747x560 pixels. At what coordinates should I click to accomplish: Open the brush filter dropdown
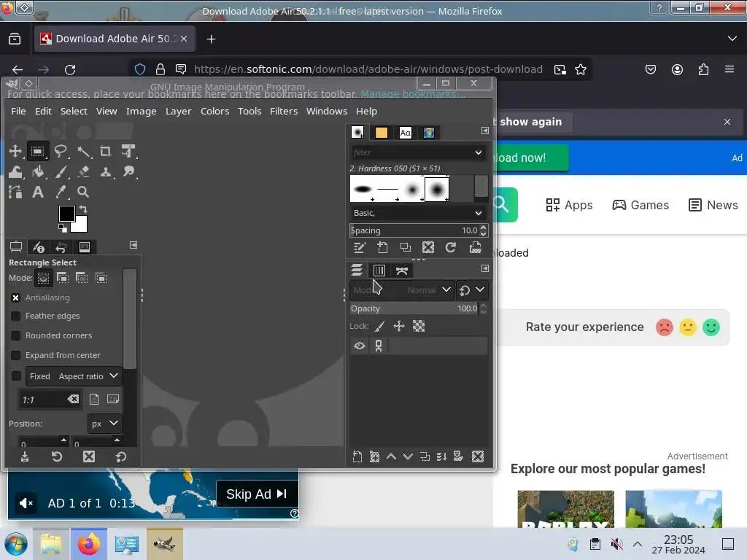click(479, 152)
